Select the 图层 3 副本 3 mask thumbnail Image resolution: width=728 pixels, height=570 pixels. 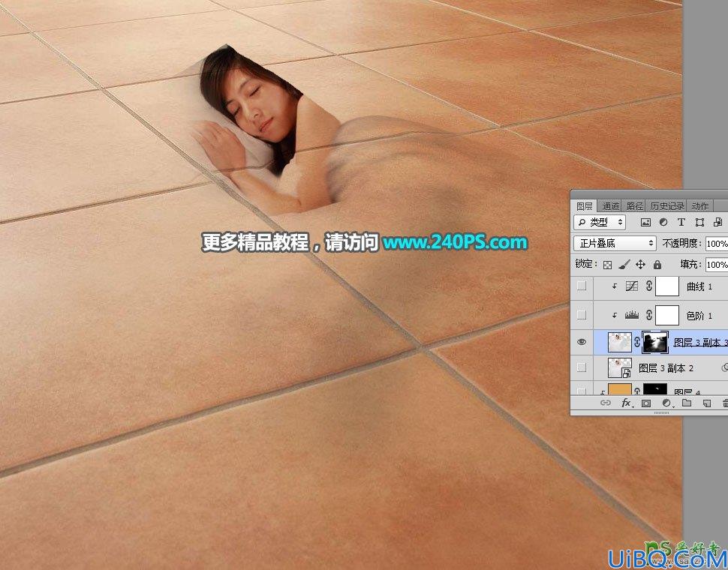pos(655,342)
